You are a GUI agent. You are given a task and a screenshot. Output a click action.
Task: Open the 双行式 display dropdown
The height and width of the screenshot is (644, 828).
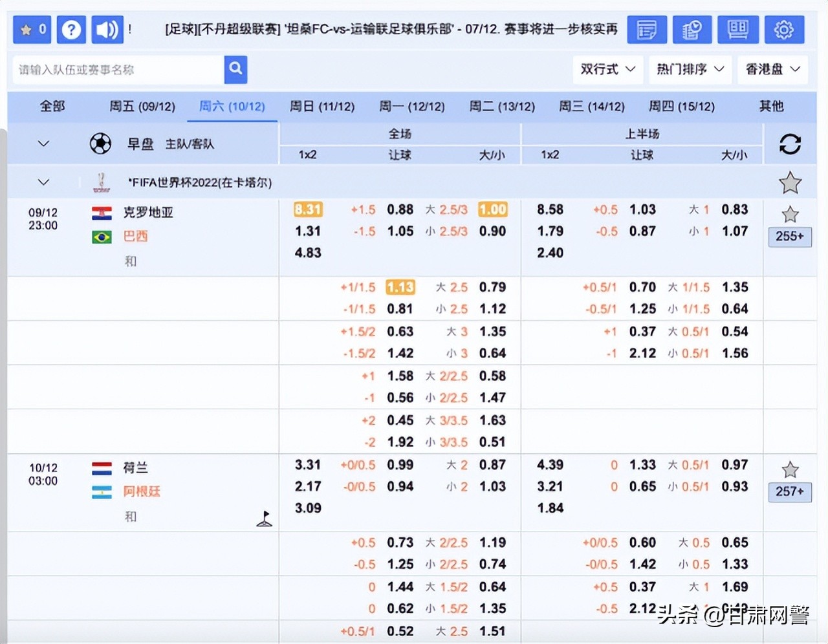click(607, 70)
